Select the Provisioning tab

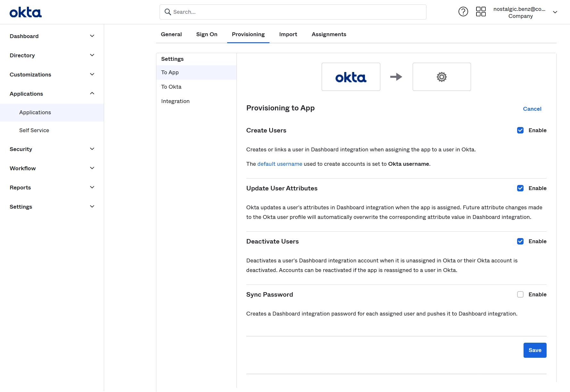248,34
